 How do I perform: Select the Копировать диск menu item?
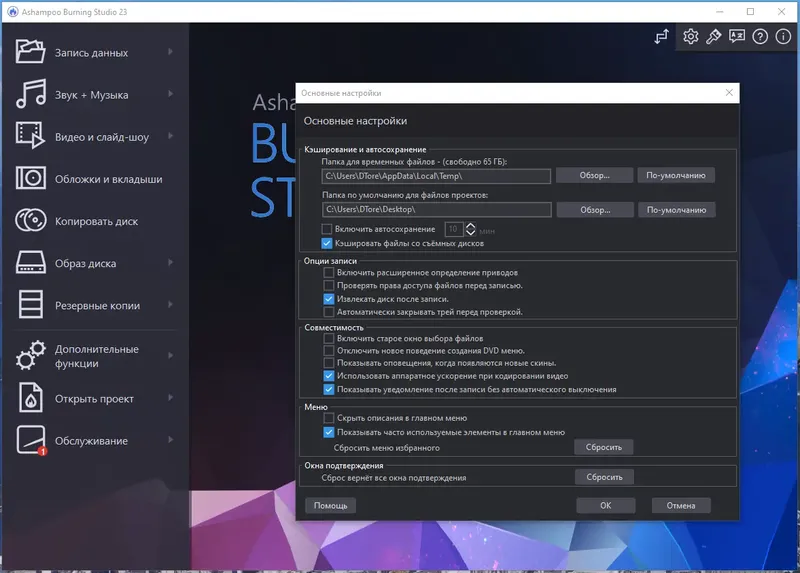[96, 221]
